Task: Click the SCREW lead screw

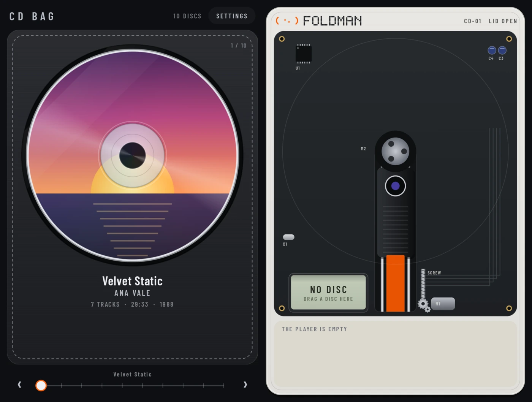Action: pyautogui.click(x=423, y=284)
